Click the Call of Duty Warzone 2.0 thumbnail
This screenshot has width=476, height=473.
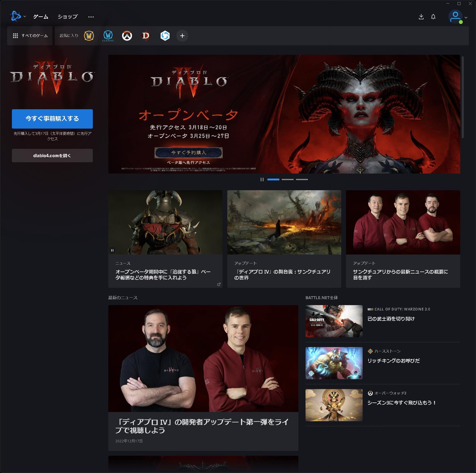(333, 321)
